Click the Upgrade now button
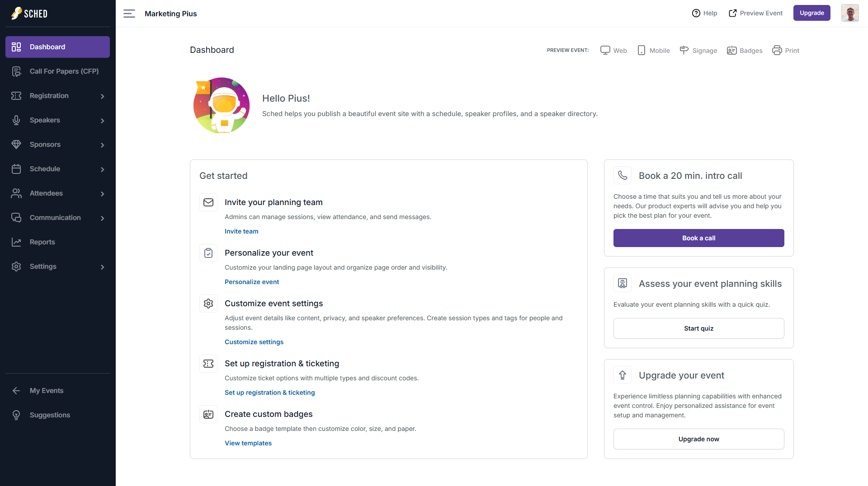This screenshot has height=486, width=868. click(x=698, y=439)
